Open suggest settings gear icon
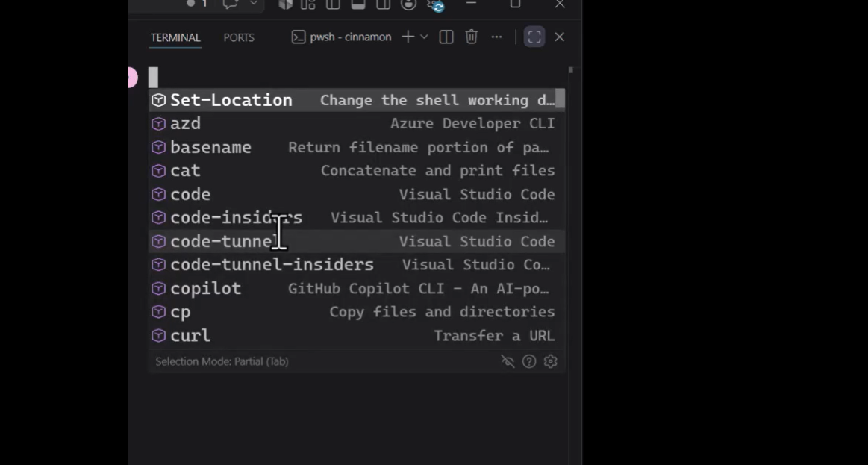Image resolution: width=868 pixels, height=465 pixels. pyautogui.click(x=550, y=361)
